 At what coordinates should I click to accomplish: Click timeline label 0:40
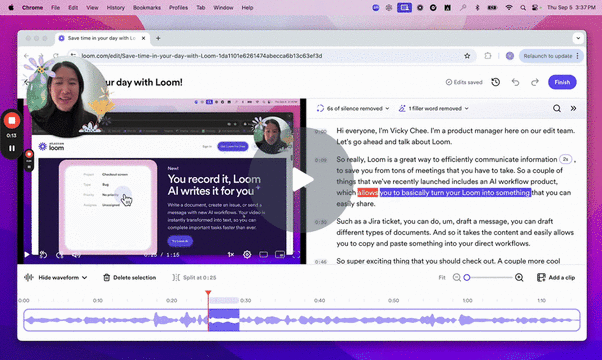tap(319, 301)
